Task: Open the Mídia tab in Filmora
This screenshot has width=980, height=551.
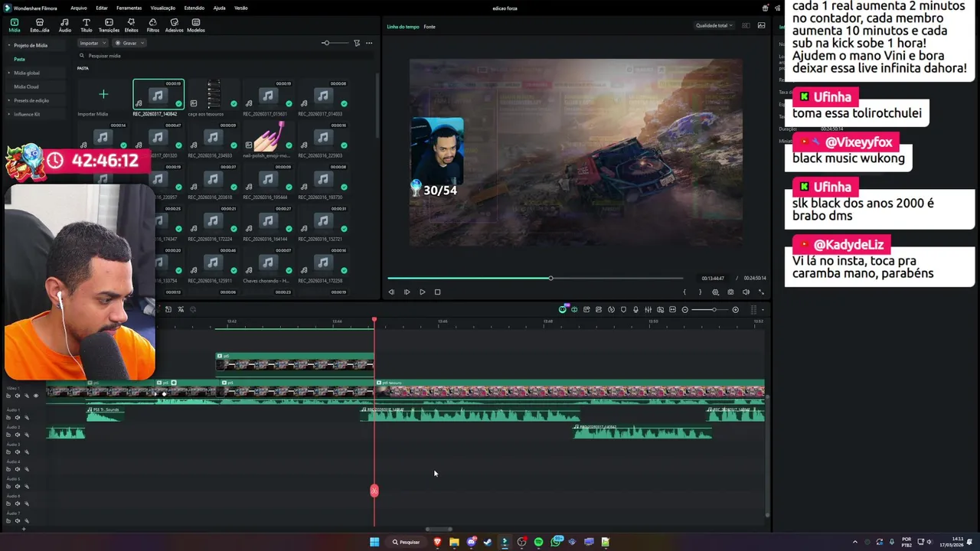Action: pyautogui.click(x=14, y=25)
